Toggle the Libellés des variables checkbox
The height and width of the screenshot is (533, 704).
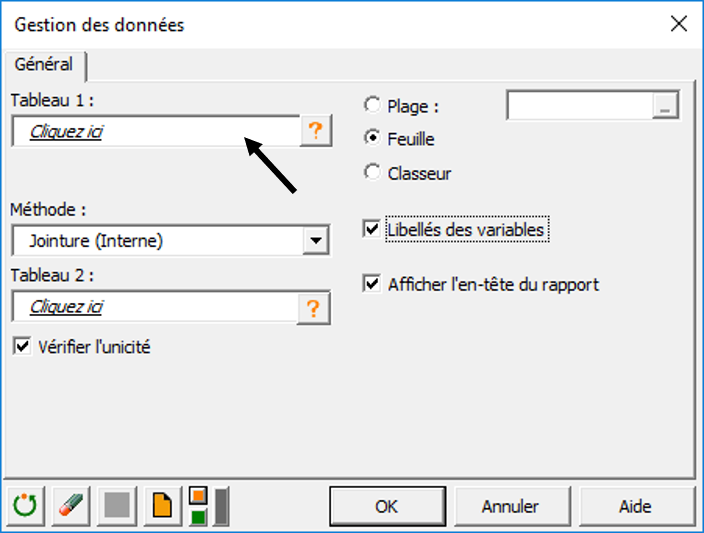click(x=373, y=230)
